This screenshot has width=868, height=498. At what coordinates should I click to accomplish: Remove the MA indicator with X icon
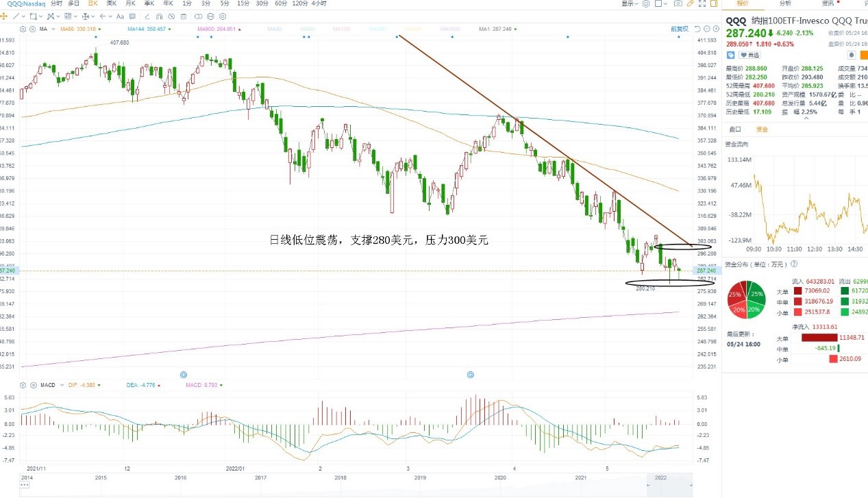coord(32,29)
